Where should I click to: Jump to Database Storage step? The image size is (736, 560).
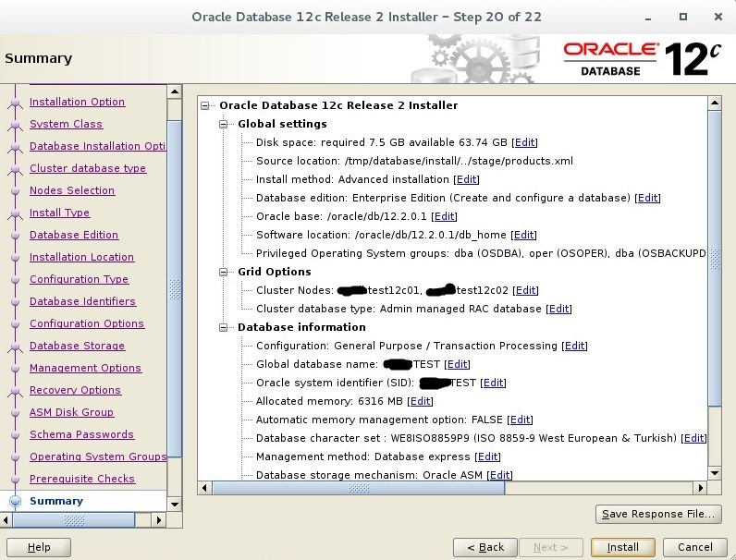77,346
